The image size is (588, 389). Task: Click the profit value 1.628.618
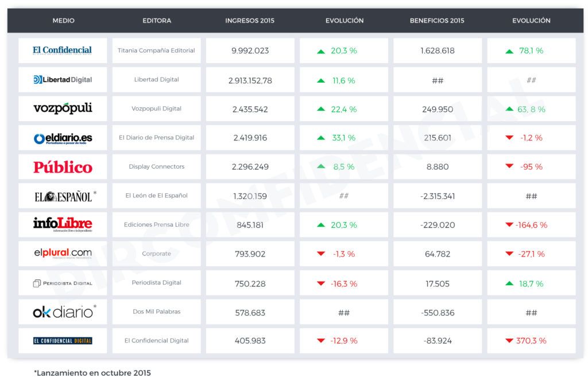438,50
